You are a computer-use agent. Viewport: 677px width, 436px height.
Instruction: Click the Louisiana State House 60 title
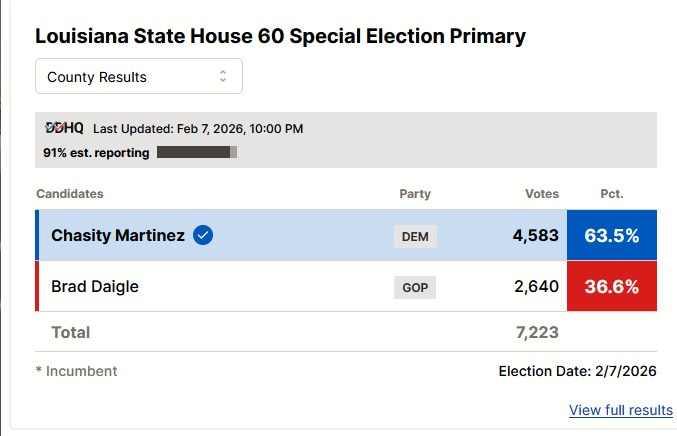280,37
